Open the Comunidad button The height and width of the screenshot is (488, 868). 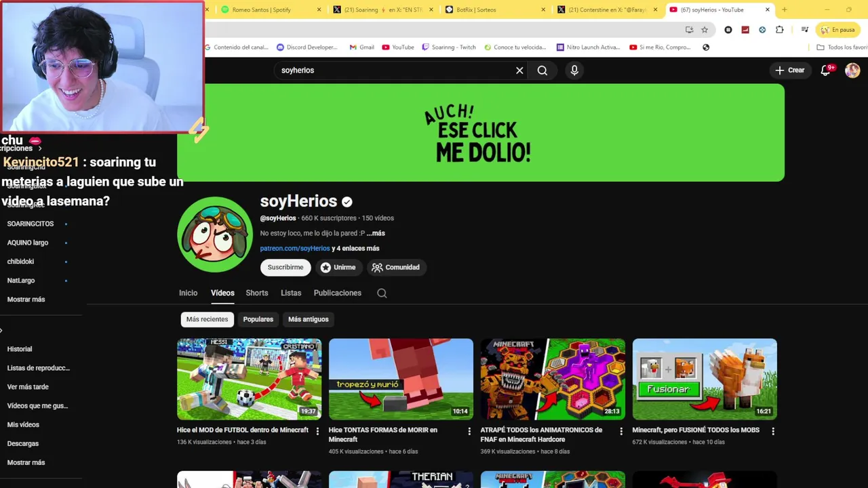(x=396, y=267)
